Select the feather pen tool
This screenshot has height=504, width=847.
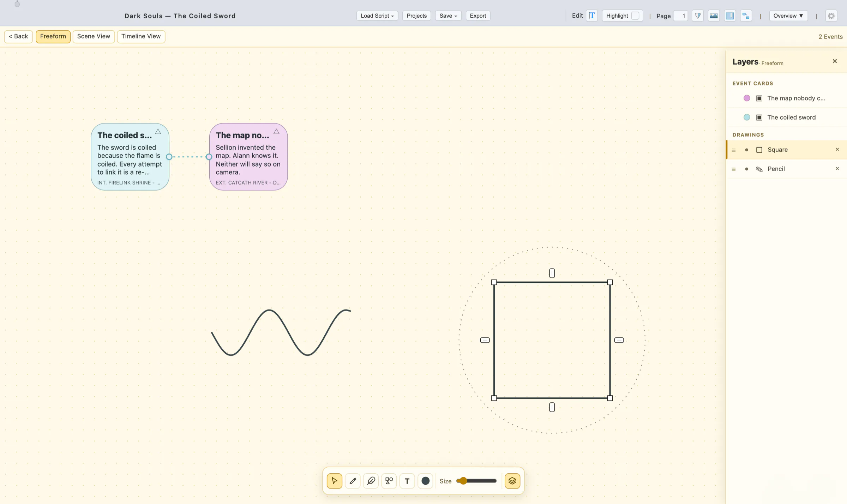pos(371,481)
